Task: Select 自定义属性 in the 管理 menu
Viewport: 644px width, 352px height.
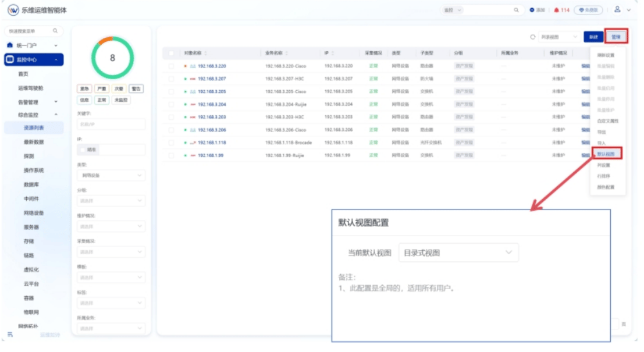Action: [x=608, y=121]
